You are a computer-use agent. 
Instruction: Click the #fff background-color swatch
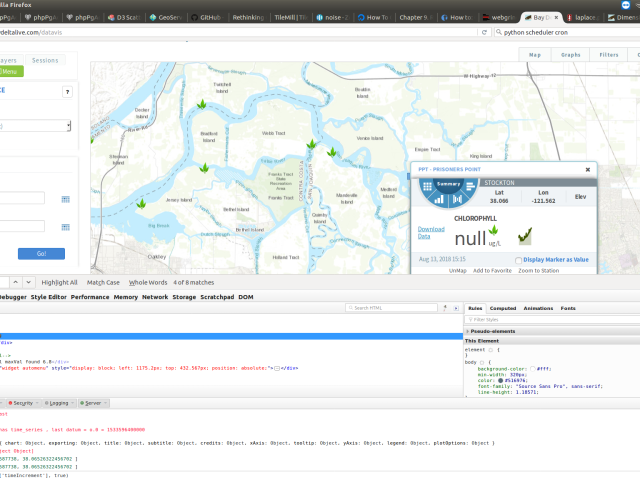point(532,369)
